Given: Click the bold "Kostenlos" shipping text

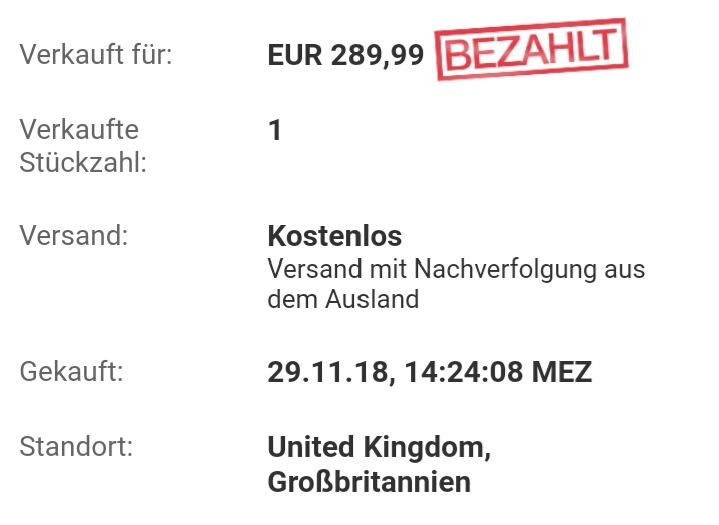Looking at the screenshot, I should [334, 237].
